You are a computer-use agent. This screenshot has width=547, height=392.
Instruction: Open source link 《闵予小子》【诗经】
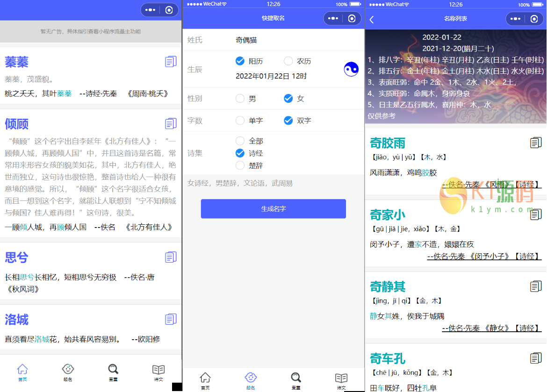point(484,257)
